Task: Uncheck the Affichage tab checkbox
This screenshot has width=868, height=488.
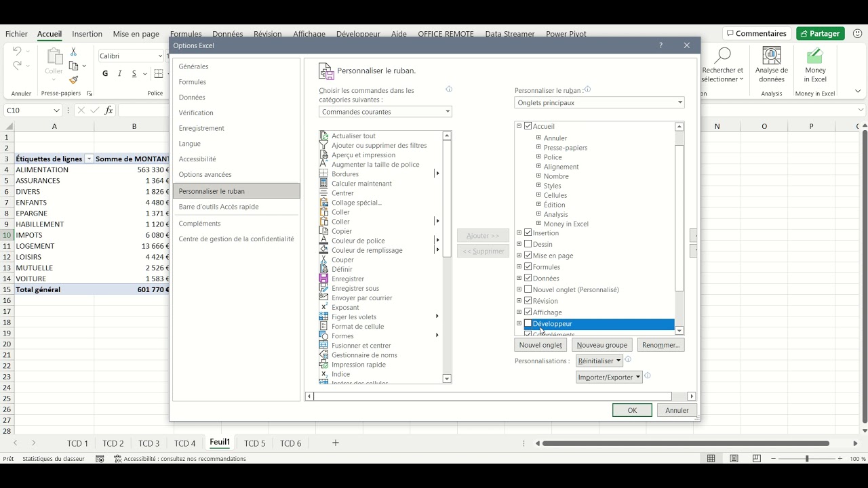Action: click(528, 312)
